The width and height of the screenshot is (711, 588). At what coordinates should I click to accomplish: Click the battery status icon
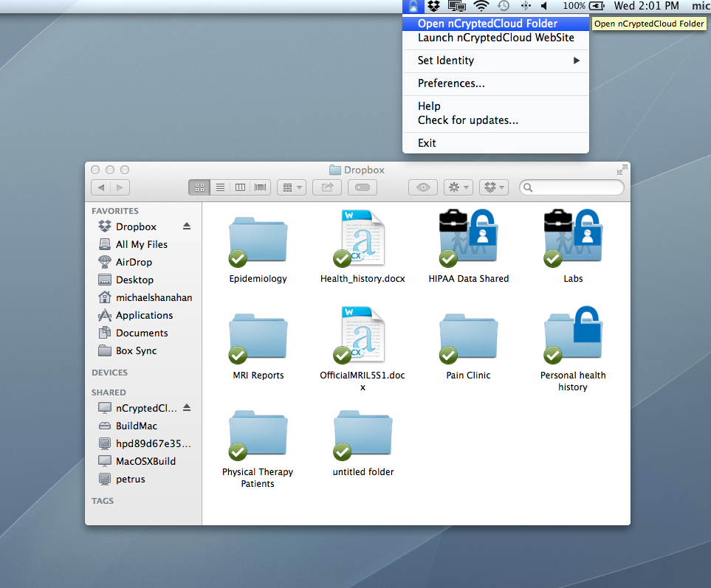[x=597, y=6]
